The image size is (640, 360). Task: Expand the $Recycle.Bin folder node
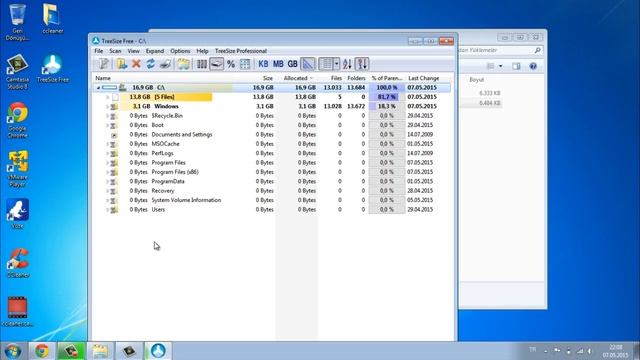point(107,116)
